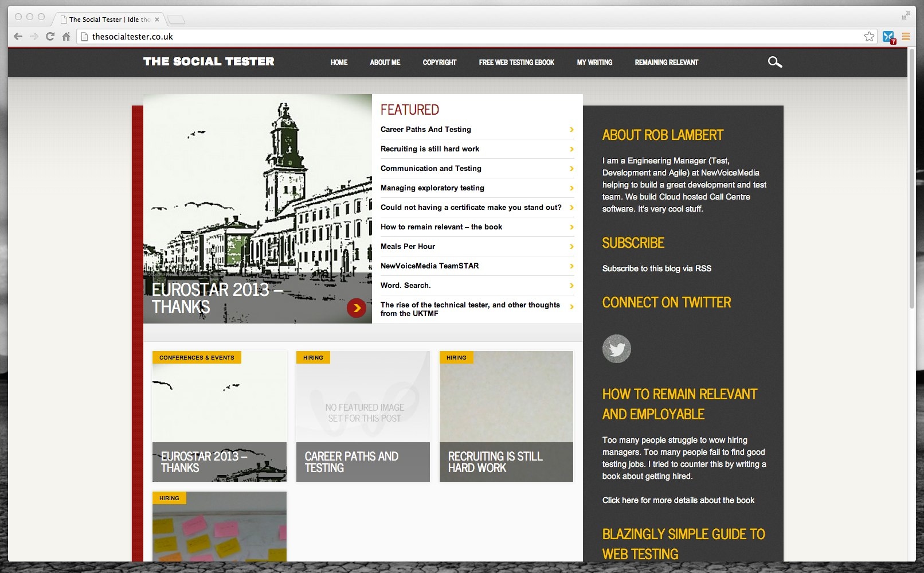Image resolution: width=924 pixels, height=573 pixels.
Task: Go to the browser home page icon
Action: [66, 37]
